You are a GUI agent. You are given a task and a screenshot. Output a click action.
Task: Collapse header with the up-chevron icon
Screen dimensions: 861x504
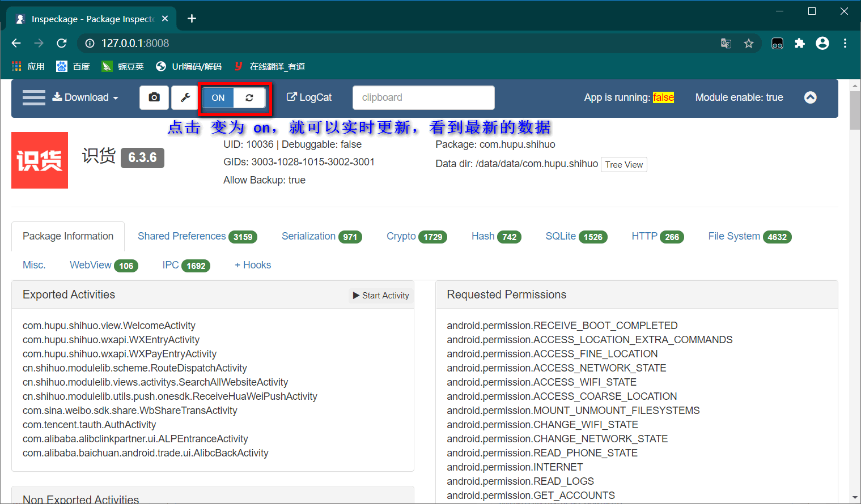tap(811, 97)
